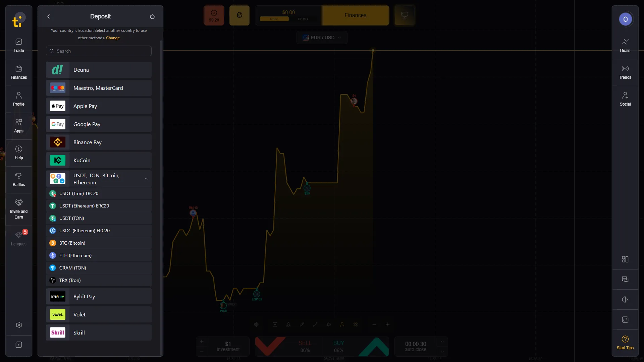Open the Battles section
This screenshot has height=362, width=644.
coord(19,180)
